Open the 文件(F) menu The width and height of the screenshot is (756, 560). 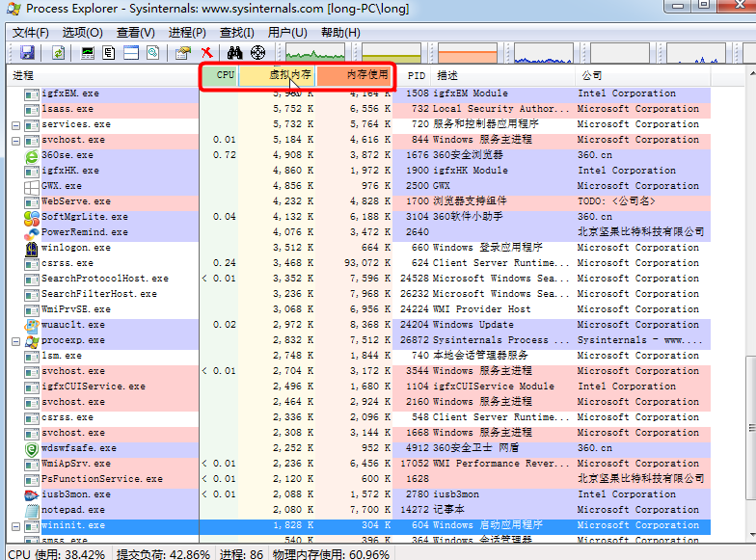(31, 33)
